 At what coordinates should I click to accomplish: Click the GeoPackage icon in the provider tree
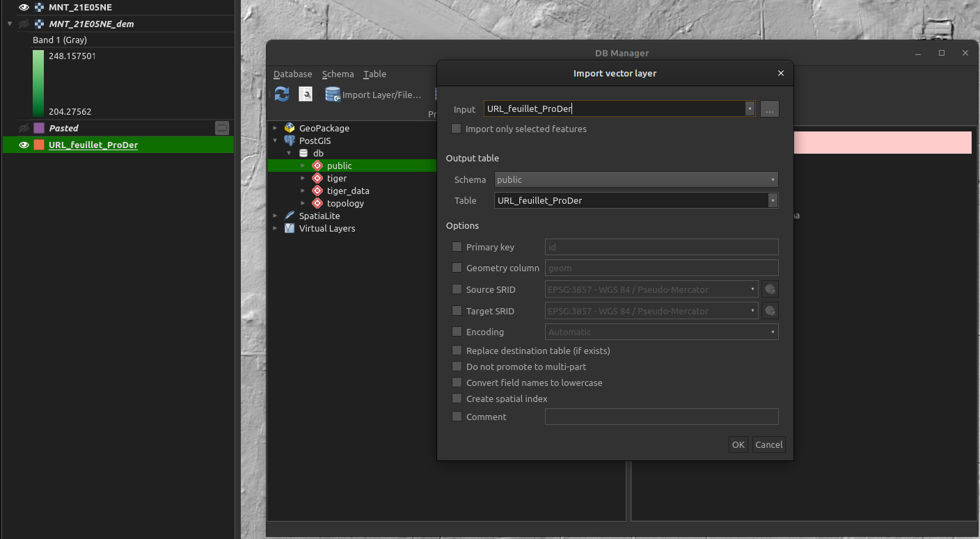[x=288, y=127]
